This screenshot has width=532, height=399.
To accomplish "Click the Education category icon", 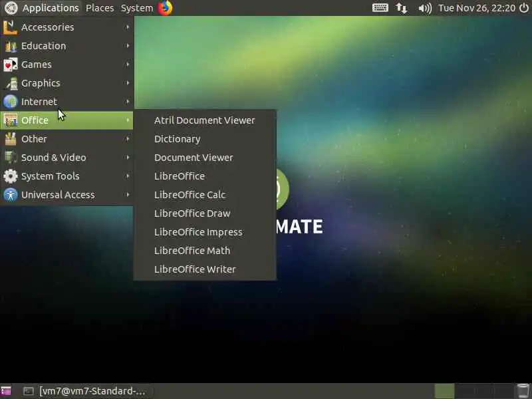I will point(10,46).
